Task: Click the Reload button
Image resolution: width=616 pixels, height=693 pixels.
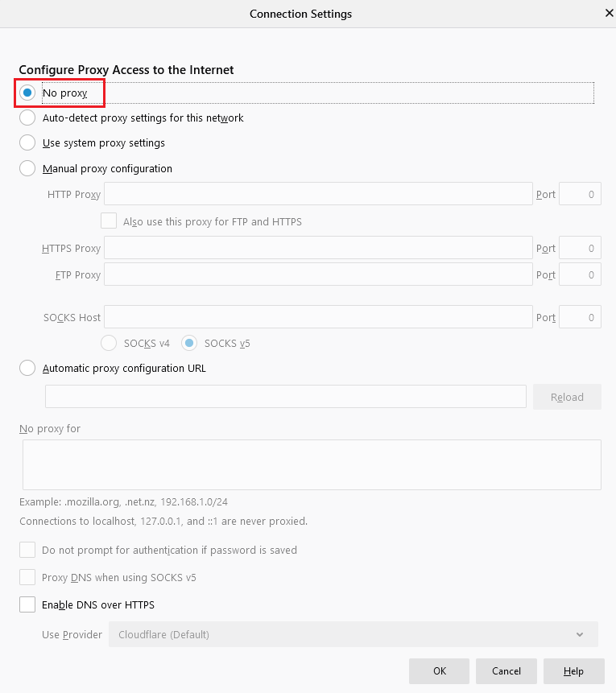Action: coord(567,397)
